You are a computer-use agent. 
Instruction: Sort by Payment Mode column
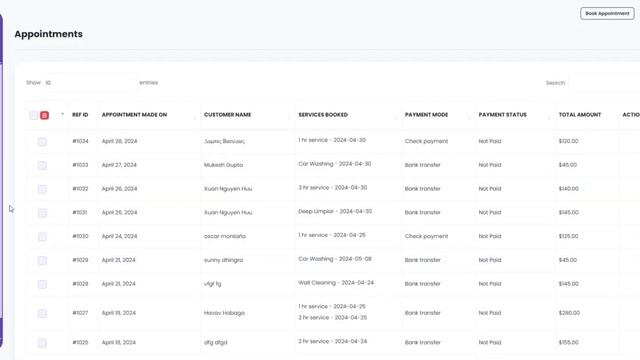click(x=426, y=115)
